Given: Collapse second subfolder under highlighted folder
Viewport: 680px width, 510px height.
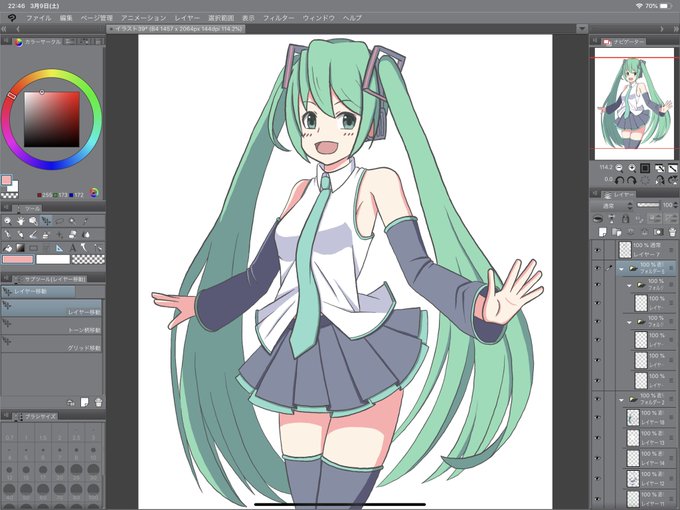Looking at the screenshot, I should (629, 322).
